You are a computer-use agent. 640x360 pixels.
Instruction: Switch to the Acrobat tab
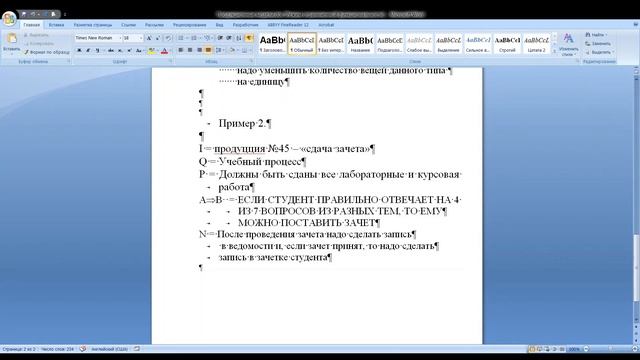(x=326, y=25)
